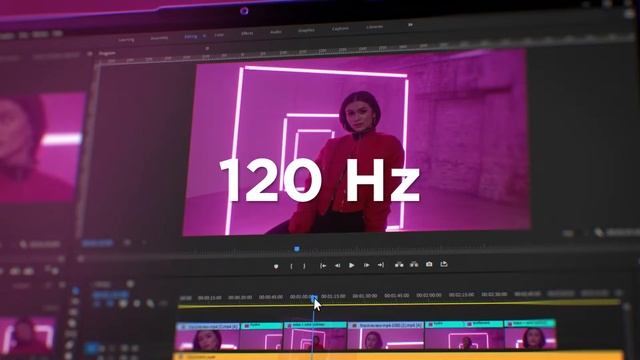The width and height of the screenshot is (640, 360).
Task: Click the Lift icon in the Program monitor
Action: click(399, 264)
